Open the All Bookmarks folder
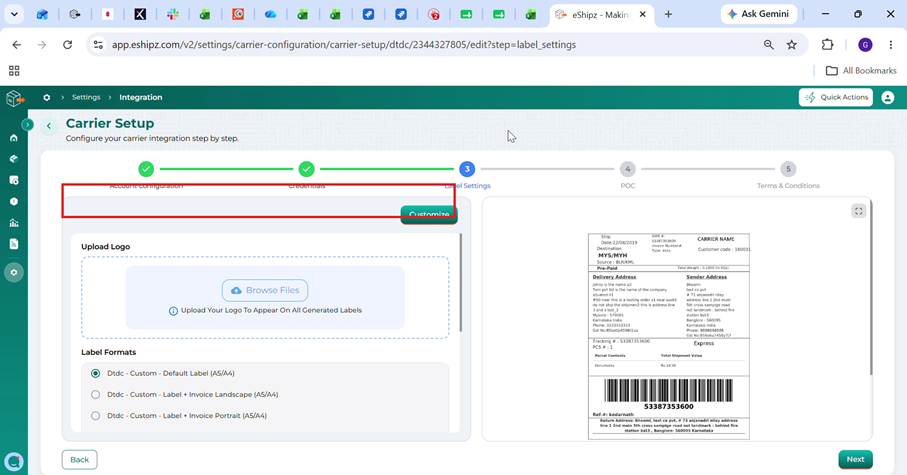The width and height of the screenshot is (907, 475). pos(861,71)
